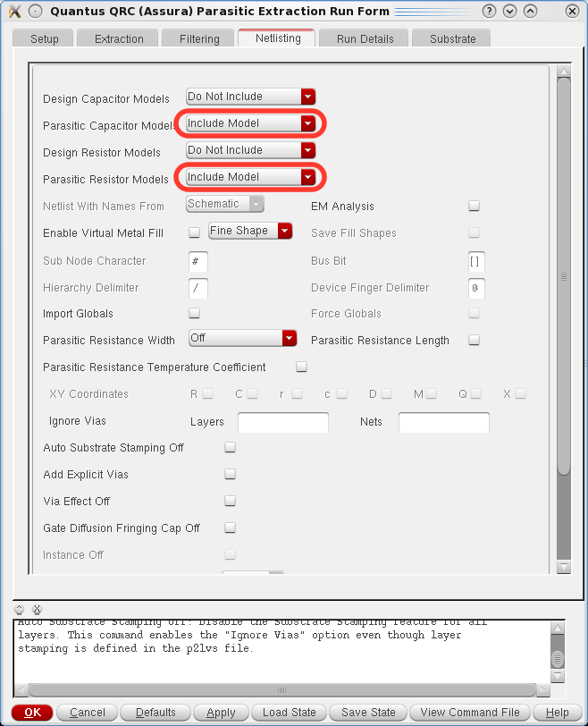This screenshot has height=726, width=588.
Task: Open the Run Details tab
Action: point(364,38)
